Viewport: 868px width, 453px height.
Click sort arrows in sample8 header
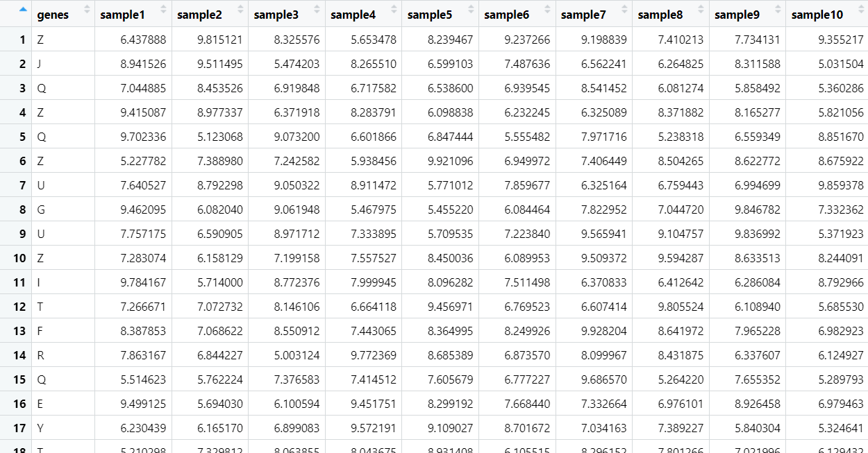click(x=701, y=10)
